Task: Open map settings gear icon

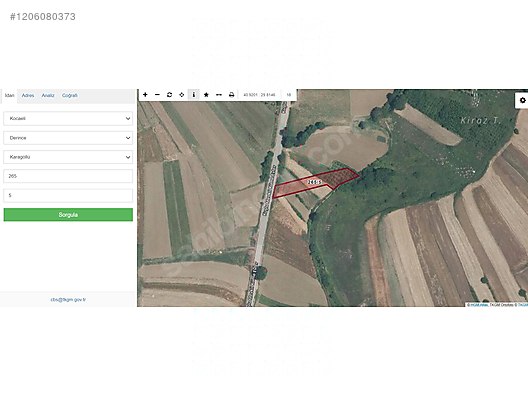Action: click(x=522, y=100)
